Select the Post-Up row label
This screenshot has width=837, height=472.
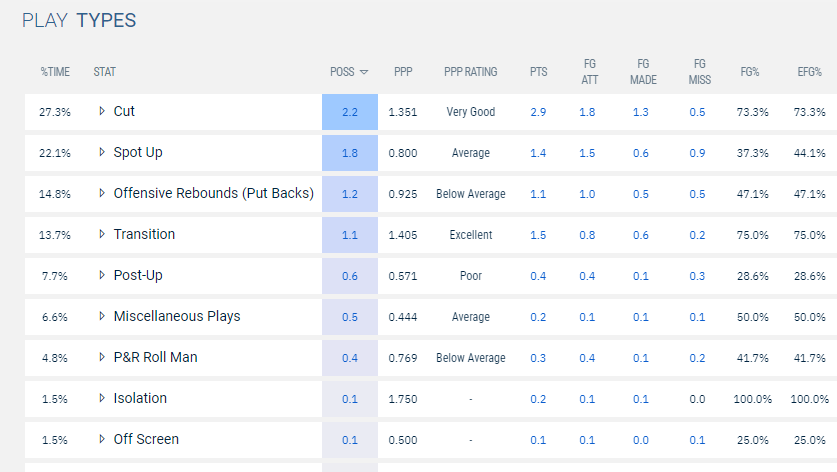138,275
